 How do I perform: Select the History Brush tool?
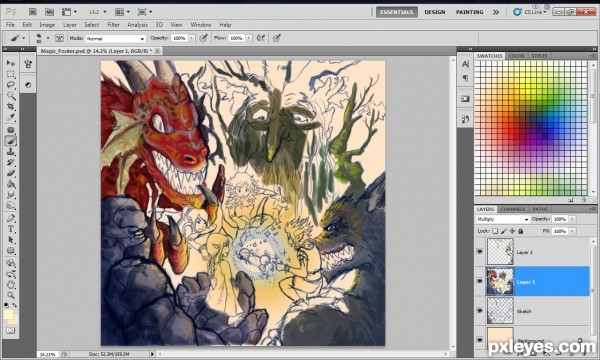(x=11, y=163)
